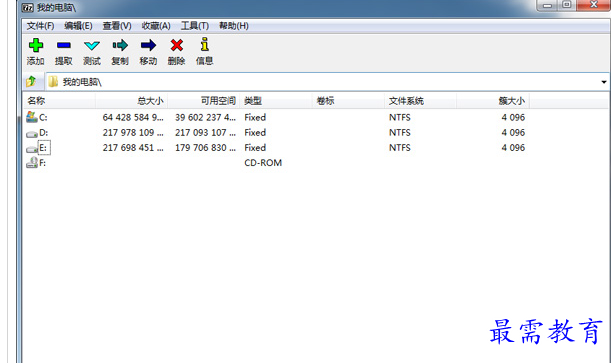Screen dimensions: 611x363
Task: Click cluster size 4 096 in C: row
Action: tap(513, 117)
